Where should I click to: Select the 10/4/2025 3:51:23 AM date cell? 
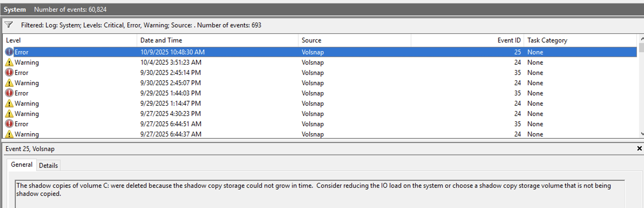(x=171, y=62)
